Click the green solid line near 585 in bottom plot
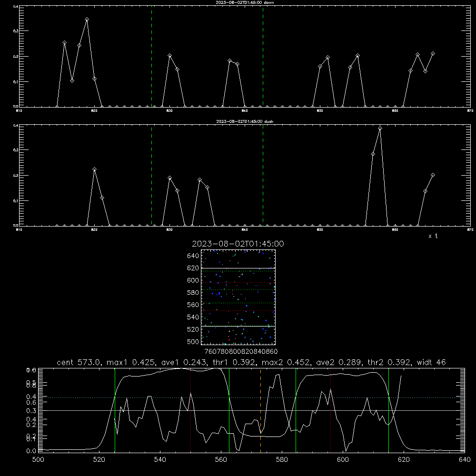The height and width of the screenshot is (476, 476). coord(296,410)
